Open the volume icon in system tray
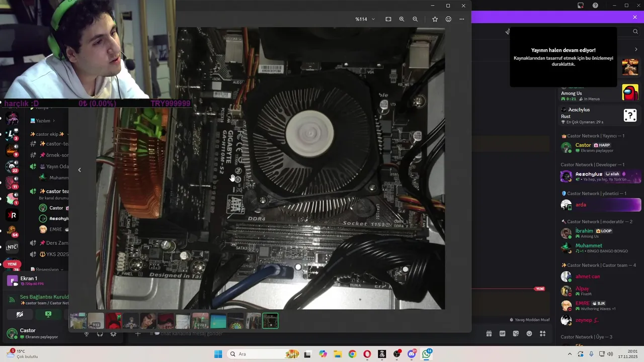 pyautogui.click(x=610, y=354)
